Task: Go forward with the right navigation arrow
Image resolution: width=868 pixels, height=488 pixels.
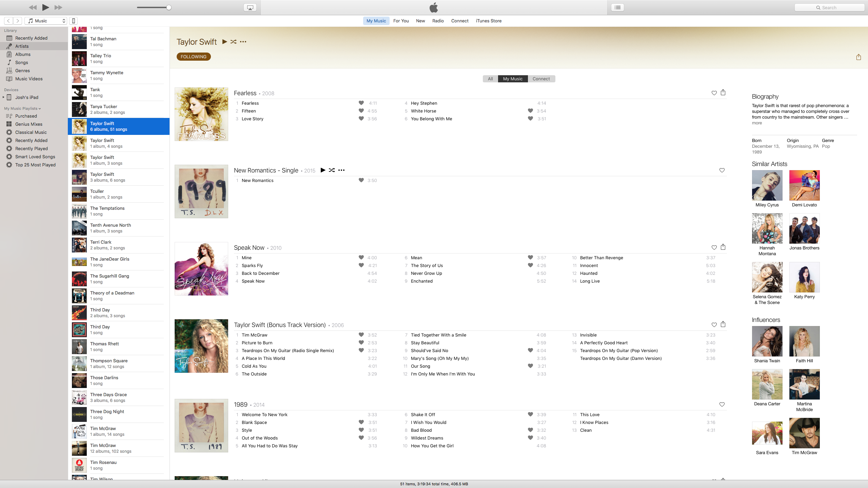Action: click(x=18, y=21)
